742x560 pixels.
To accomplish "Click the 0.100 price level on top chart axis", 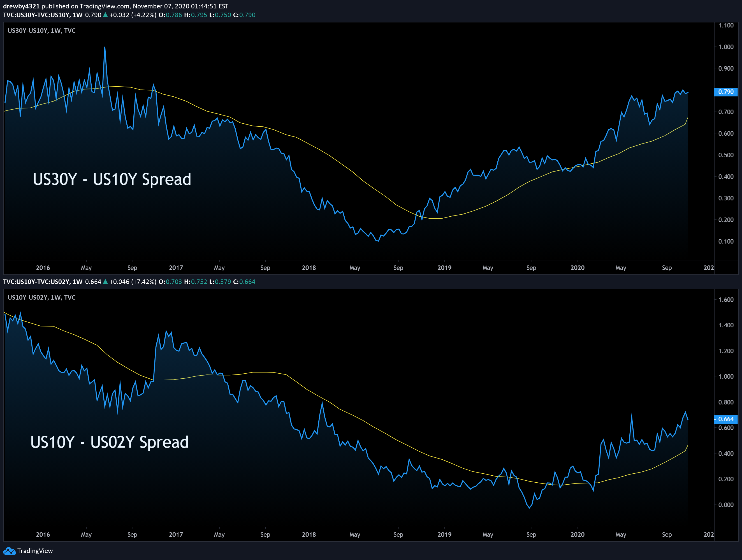I will (x=726, y=241).
